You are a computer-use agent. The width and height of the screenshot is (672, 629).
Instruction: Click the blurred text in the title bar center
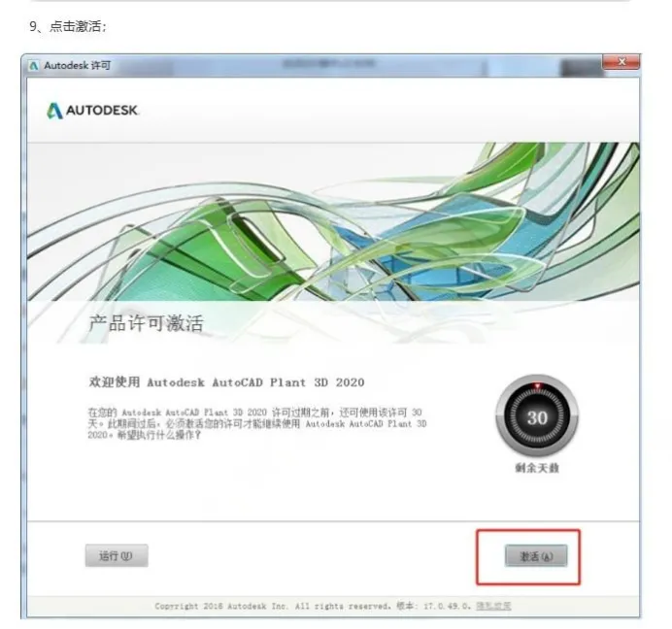pos(328,64)
